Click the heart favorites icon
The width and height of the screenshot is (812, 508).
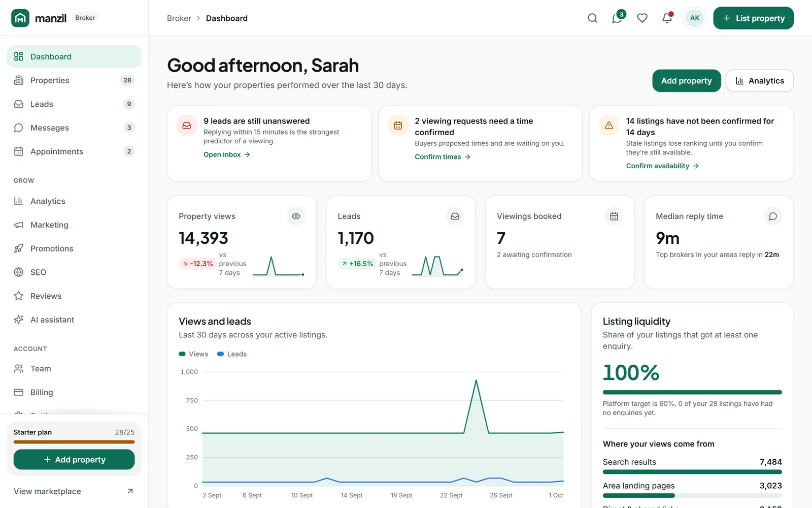(x=642, y=18)
